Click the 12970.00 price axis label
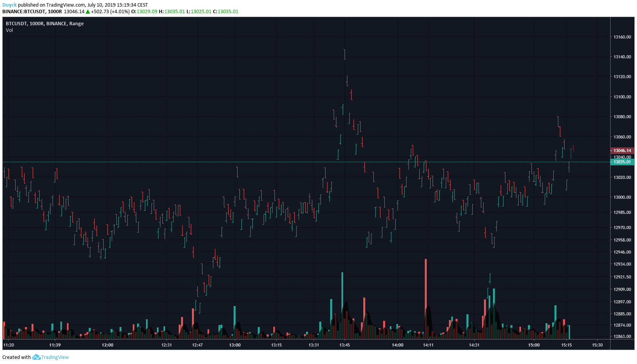 click(622, 227)
